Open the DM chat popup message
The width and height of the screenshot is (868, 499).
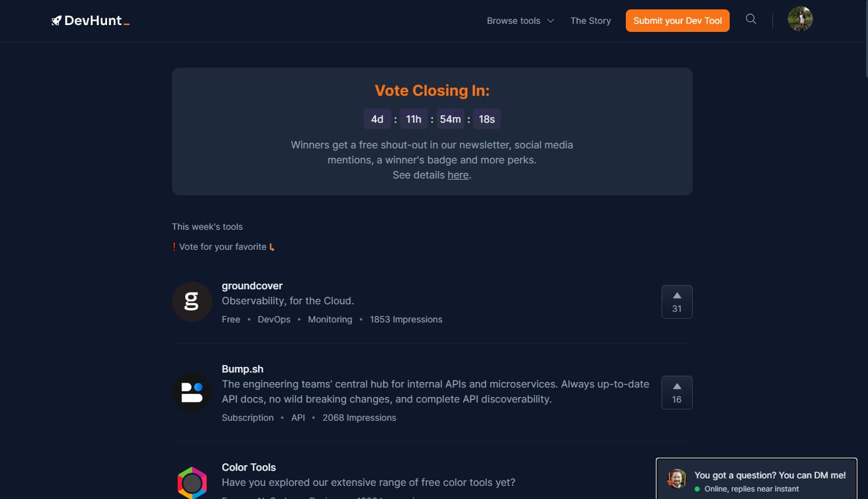click(770, 475)
